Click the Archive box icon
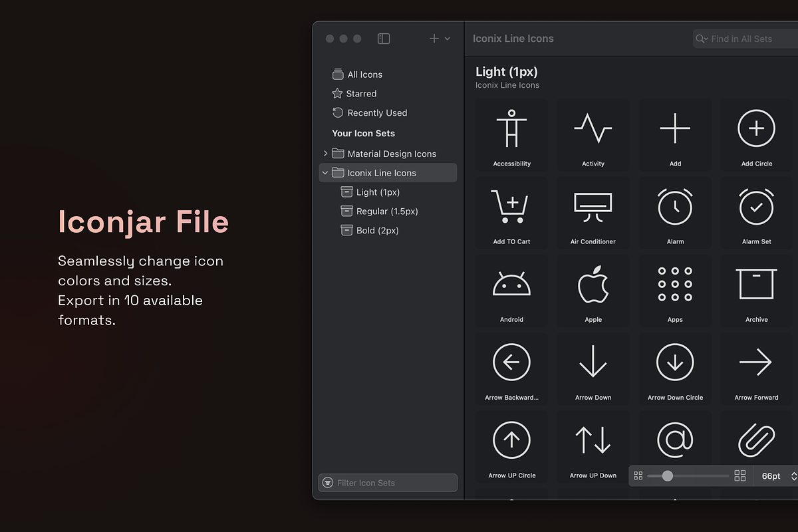 [x=756, y=285]
